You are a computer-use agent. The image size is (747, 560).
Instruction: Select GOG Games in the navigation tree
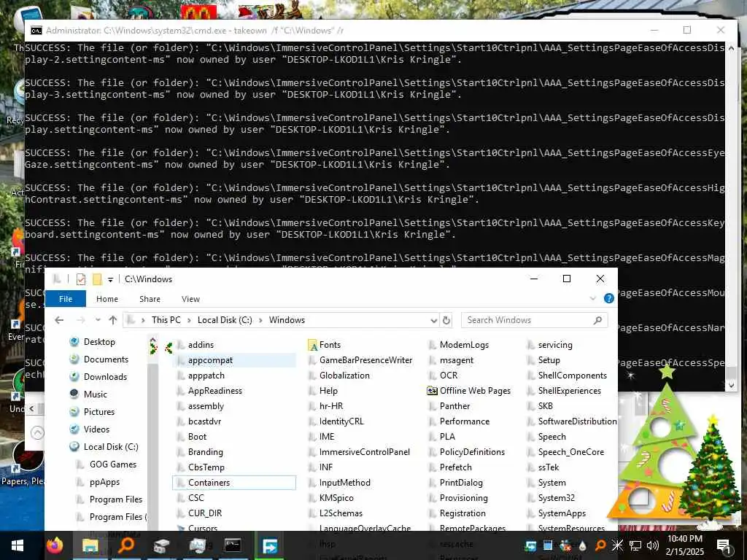(x=113, y=464)
